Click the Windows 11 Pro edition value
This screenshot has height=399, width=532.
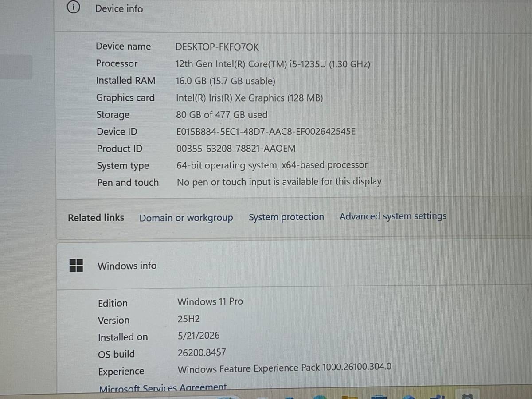(x=210, y=301)
